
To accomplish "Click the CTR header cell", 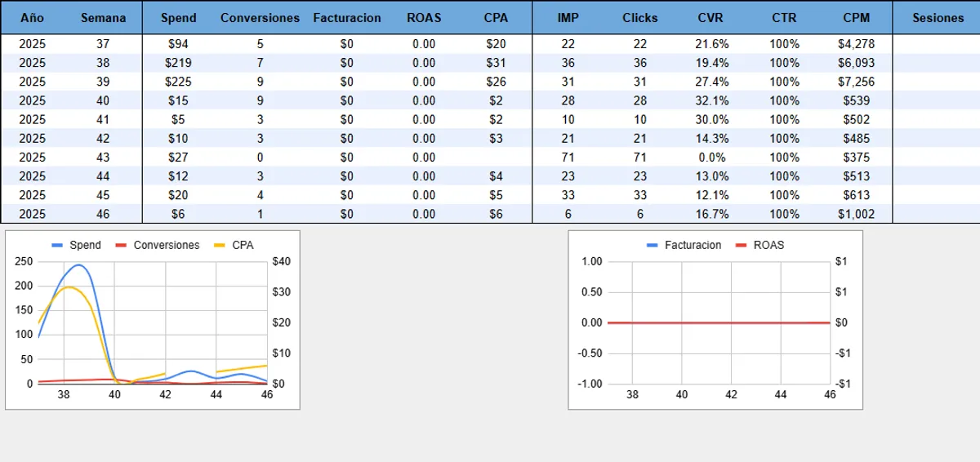I will point(784,17).
